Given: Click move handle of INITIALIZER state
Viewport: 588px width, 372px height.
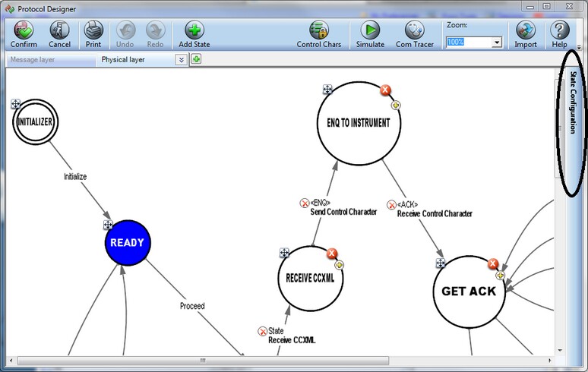Looking at the screenshot, I should point(16,104).
